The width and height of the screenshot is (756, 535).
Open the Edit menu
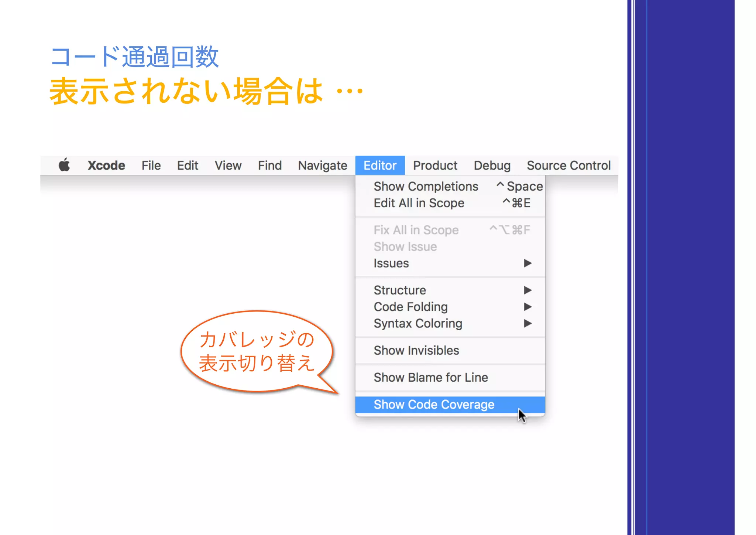tap(188, 165)
